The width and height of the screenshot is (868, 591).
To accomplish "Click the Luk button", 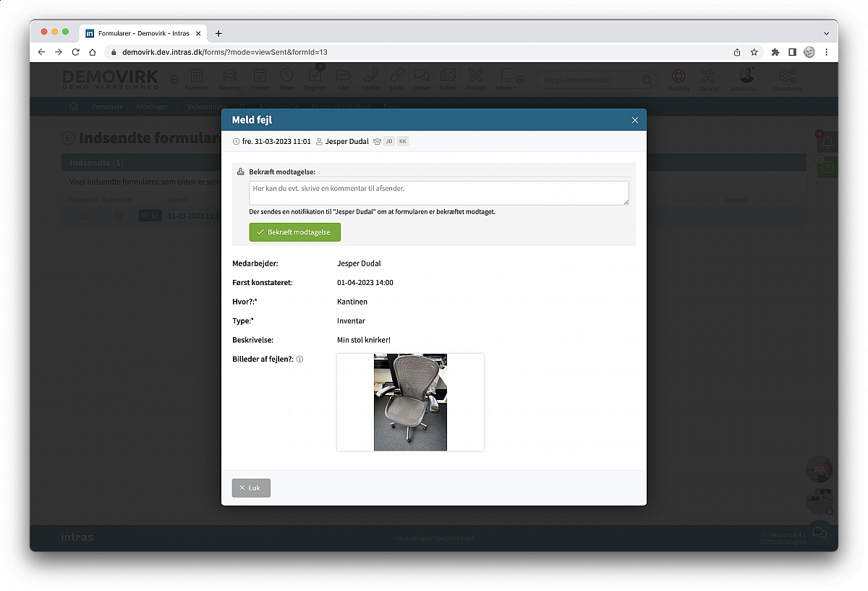I will 251,488.
